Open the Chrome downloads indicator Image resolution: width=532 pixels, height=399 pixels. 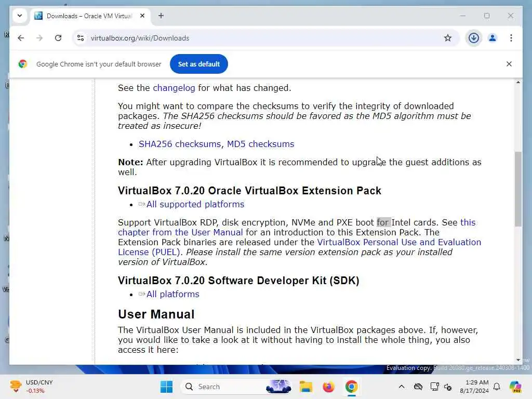coord(474,38)
